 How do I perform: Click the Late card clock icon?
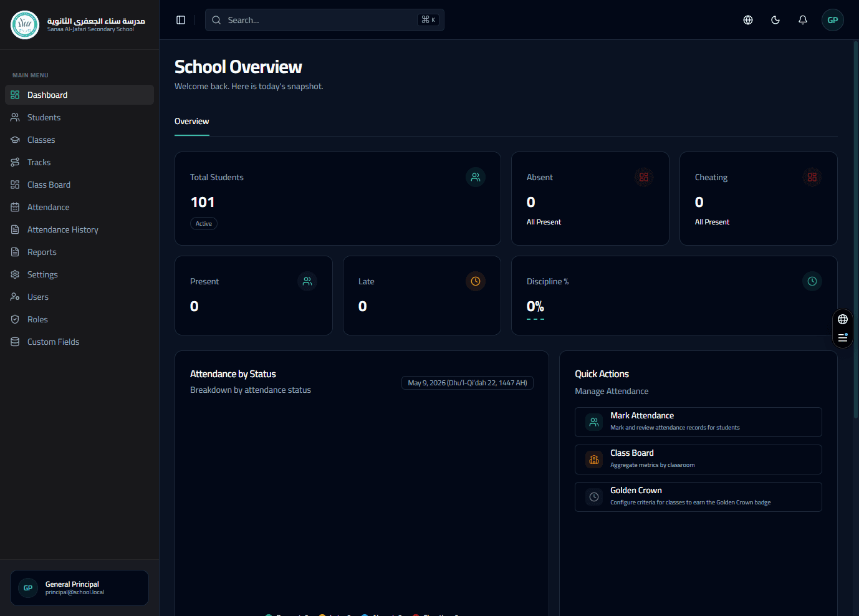(476, 281)
